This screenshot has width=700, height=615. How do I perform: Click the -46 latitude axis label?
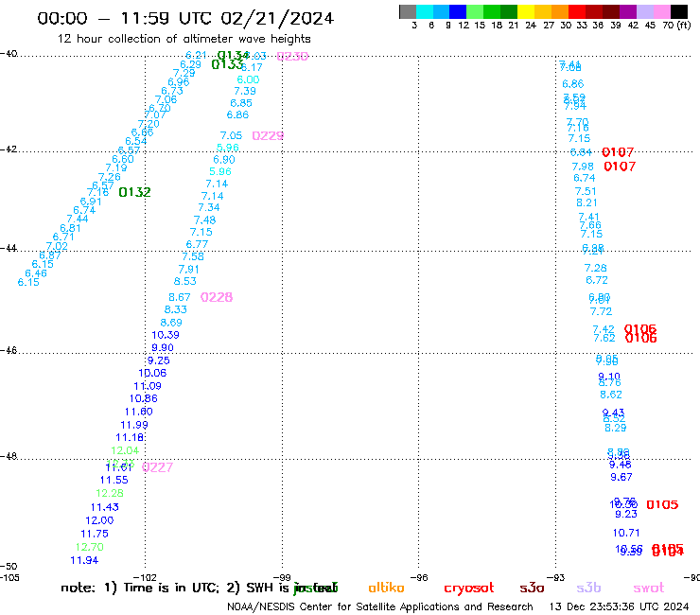(x=9, y=351)
